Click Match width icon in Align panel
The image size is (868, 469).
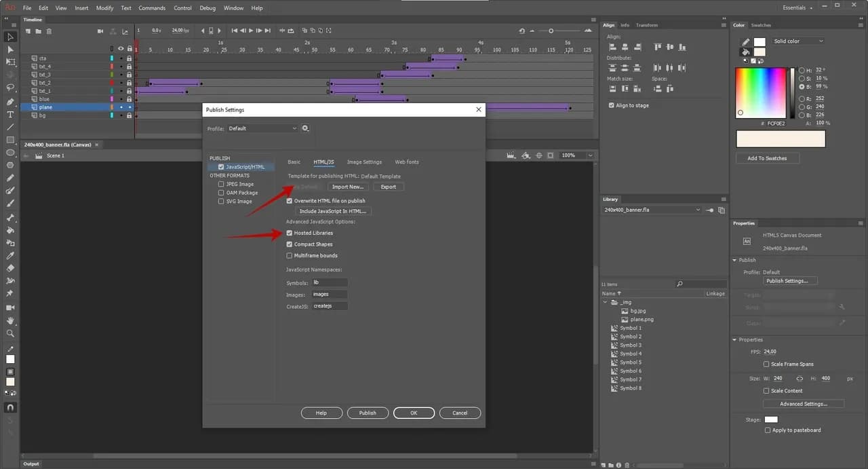612,88
